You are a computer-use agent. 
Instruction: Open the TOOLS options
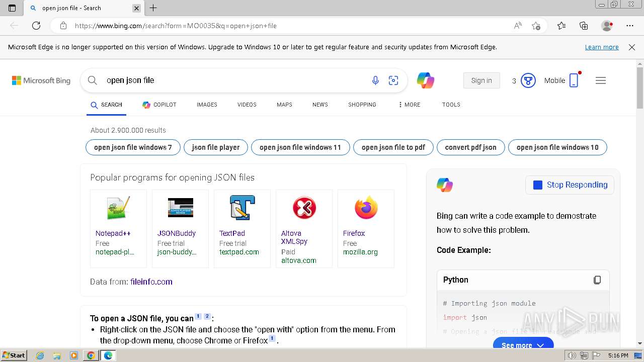click(x=451, y=105)
